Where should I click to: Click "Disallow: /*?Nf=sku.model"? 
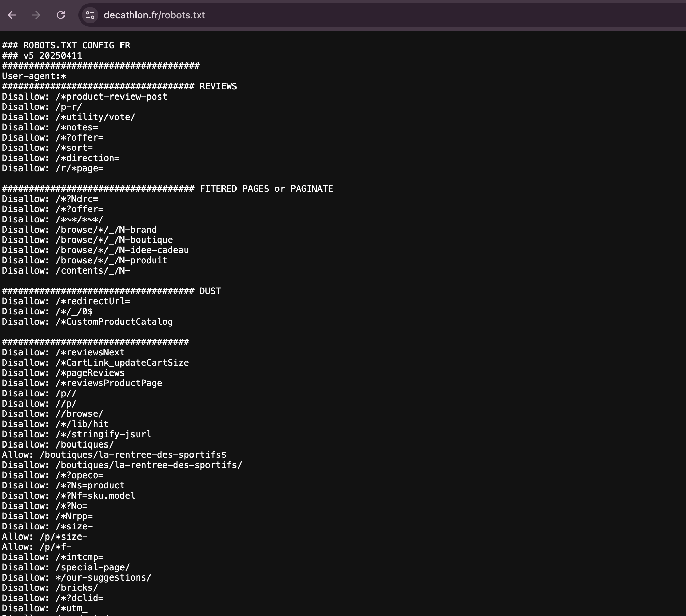coord(69,496)
